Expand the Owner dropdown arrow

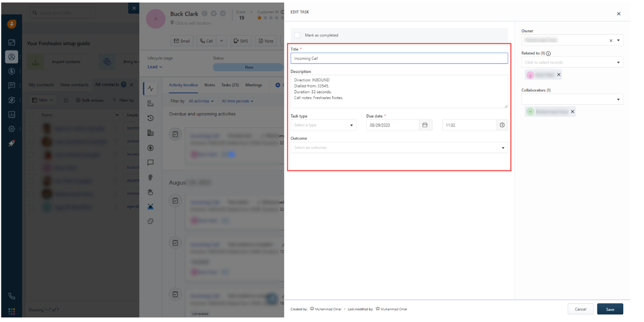619,40
